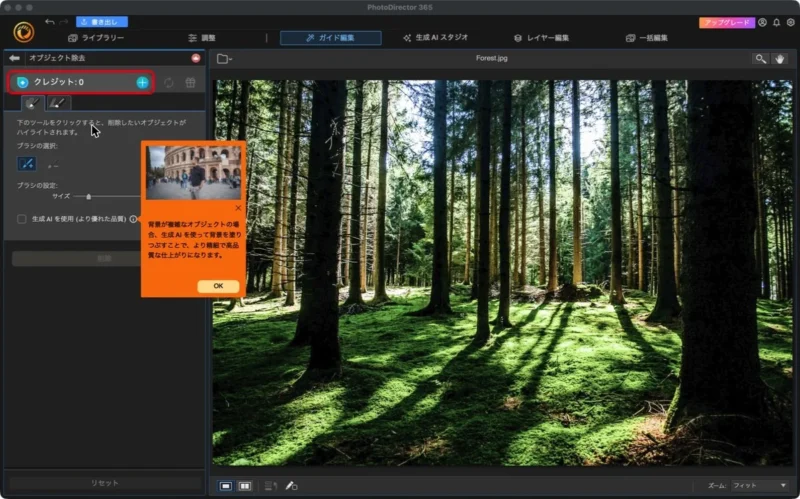800x499 pixels.
Task: Switch to single view mode
Action: tap(226, 486)
